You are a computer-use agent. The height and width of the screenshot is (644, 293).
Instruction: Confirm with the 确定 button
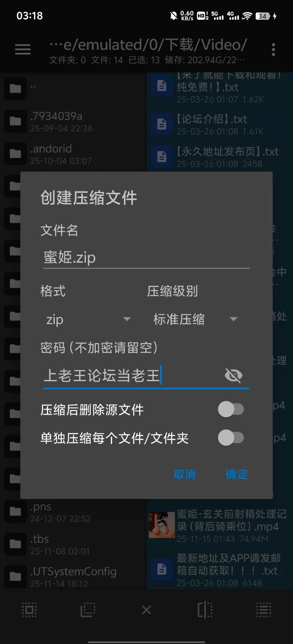click(x=237, y=474)
